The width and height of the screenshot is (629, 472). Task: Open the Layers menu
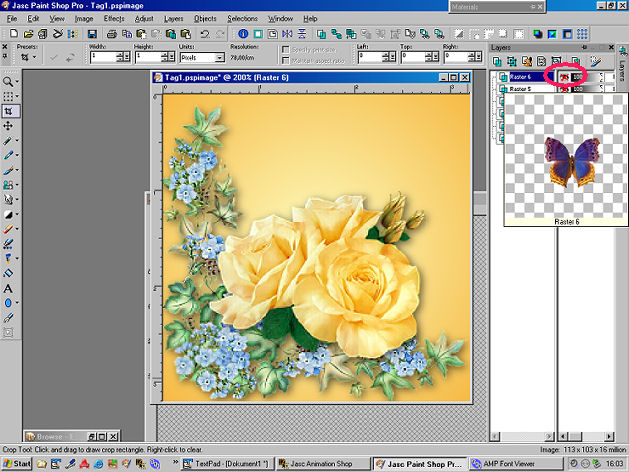[x=173, y=18]
